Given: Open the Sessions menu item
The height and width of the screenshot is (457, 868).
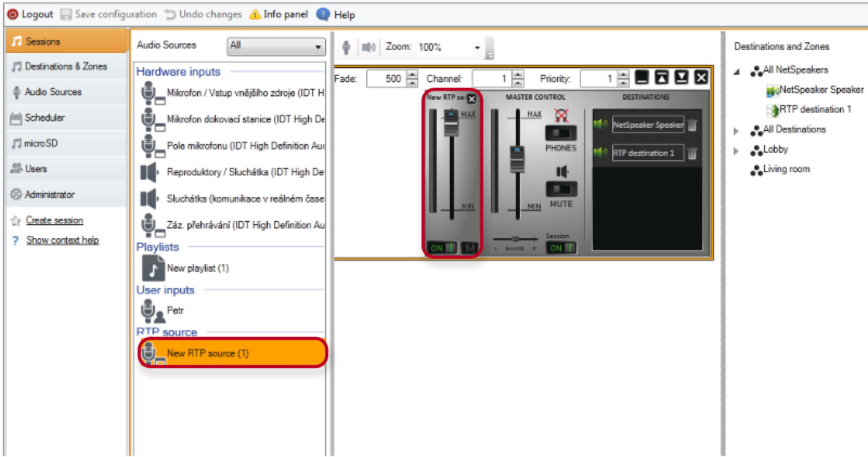Looking at the screenshot, I should point(67,41).
